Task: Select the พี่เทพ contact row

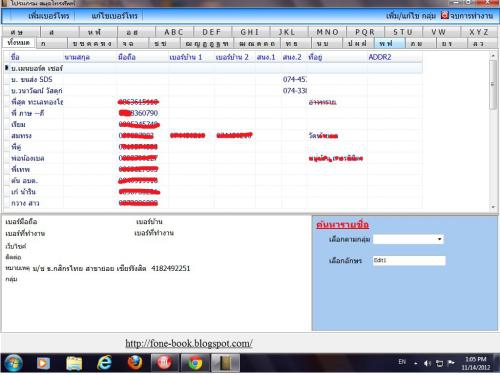Action: click(213, 169)
